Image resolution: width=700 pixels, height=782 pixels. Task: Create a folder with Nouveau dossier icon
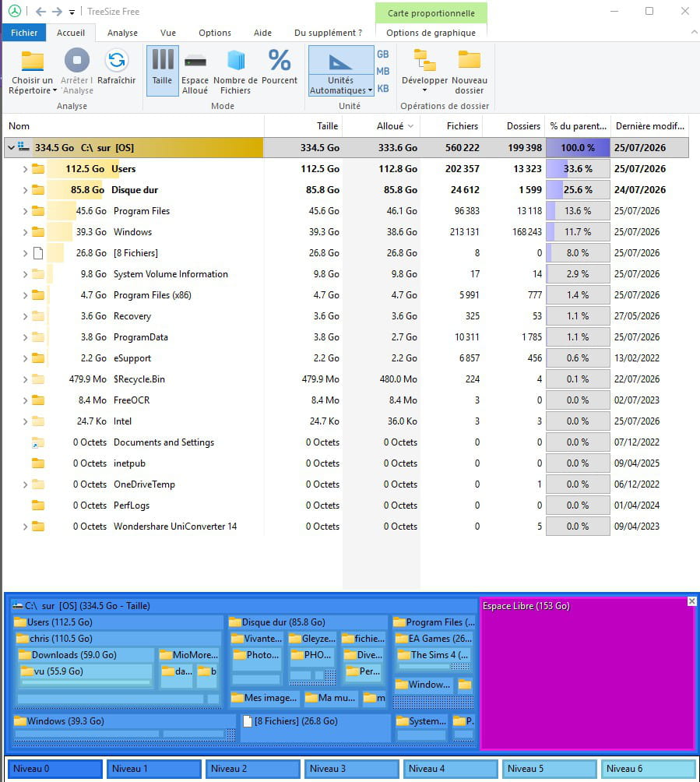tap(470, 60)
